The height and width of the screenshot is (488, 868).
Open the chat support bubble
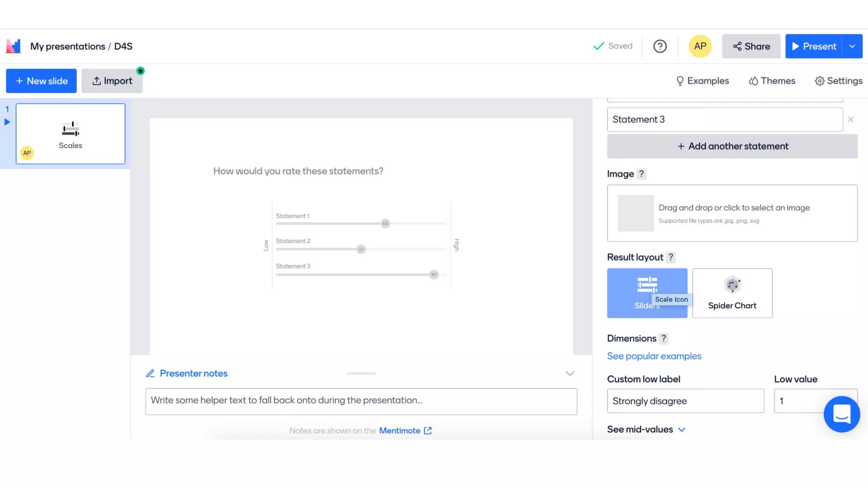[841, 414]
